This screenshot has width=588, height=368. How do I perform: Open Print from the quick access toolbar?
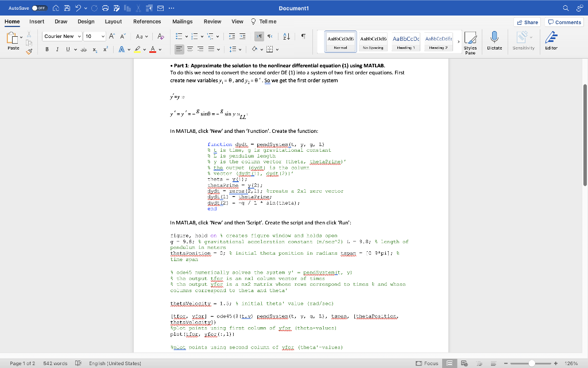(x=106, y=7)
